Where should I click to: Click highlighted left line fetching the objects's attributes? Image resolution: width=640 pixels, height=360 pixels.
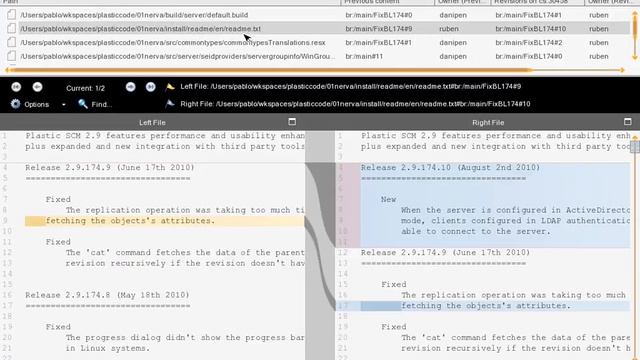click(130, 221)
